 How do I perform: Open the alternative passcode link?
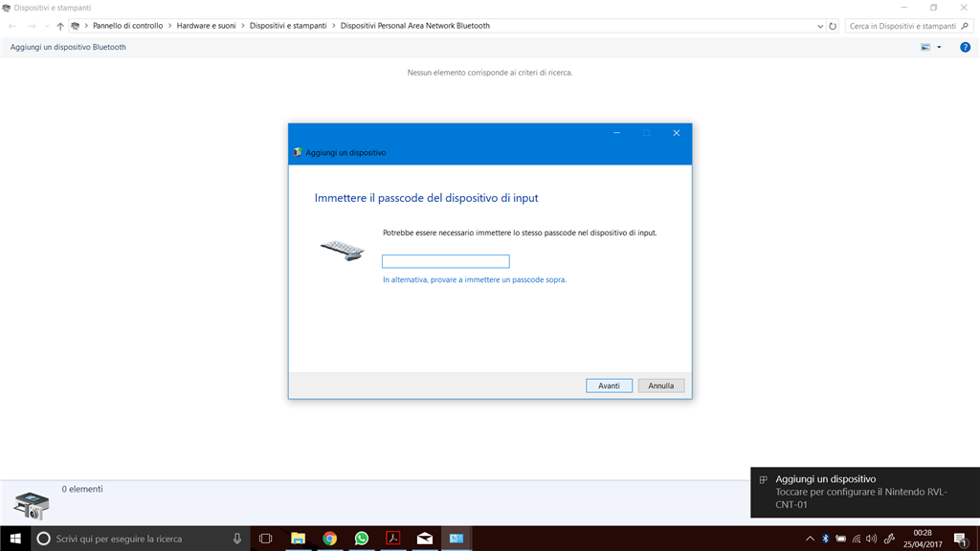475,279
